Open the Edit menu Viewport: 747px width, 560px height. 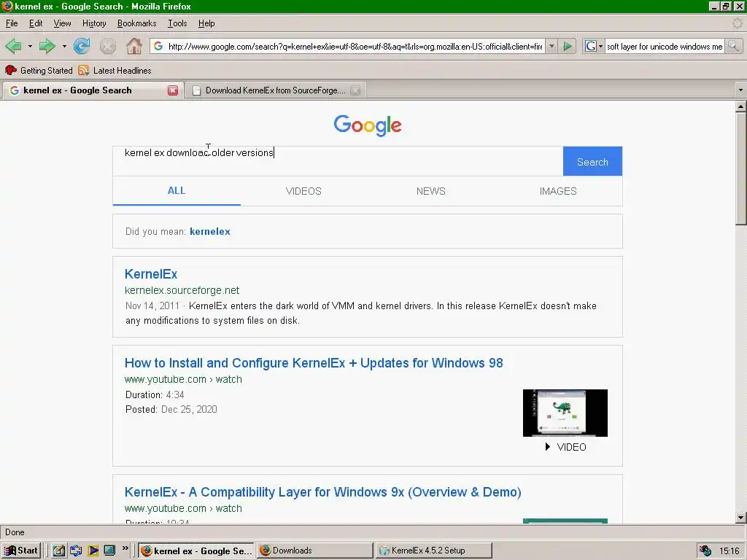tap(36, 23)
